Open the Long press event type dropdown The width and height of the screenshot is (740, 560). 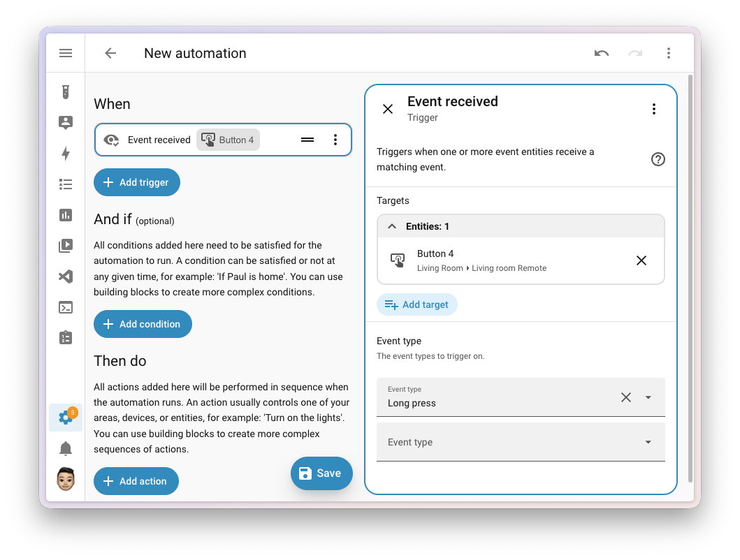tap(648, 397)
